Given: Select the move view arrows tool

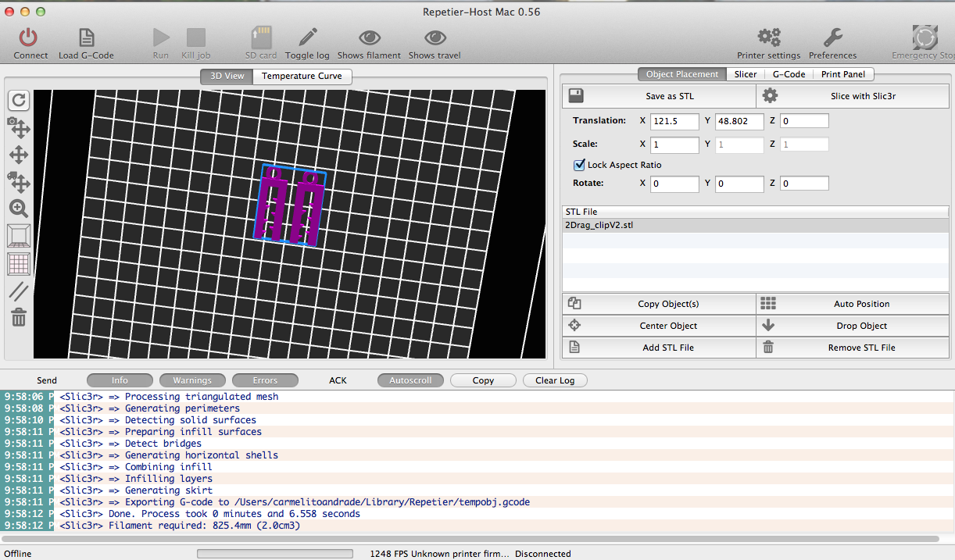Looking at the screenshot, I should click(19, 155).
